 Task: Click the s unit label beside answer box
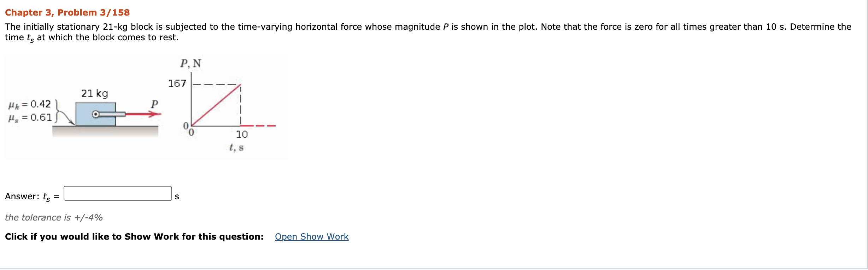(x=177, y=196)
